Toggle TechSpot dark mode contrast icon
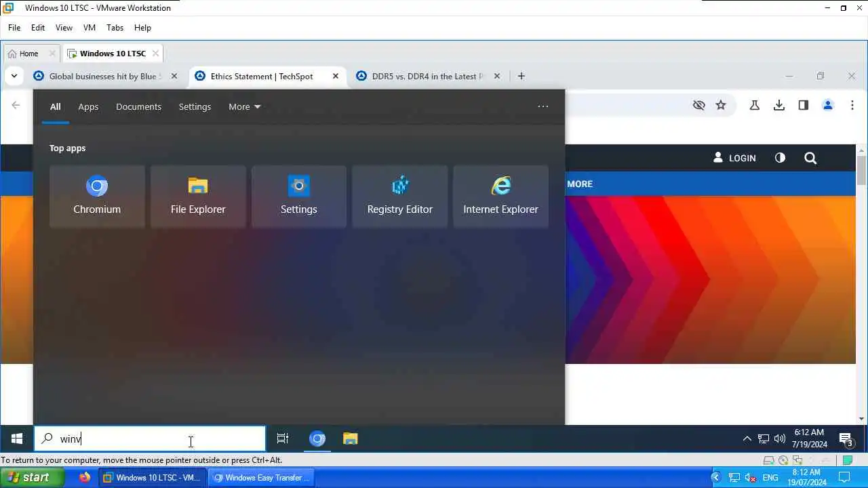This screenshot has height=488, width=868. (x=780, y=158)
